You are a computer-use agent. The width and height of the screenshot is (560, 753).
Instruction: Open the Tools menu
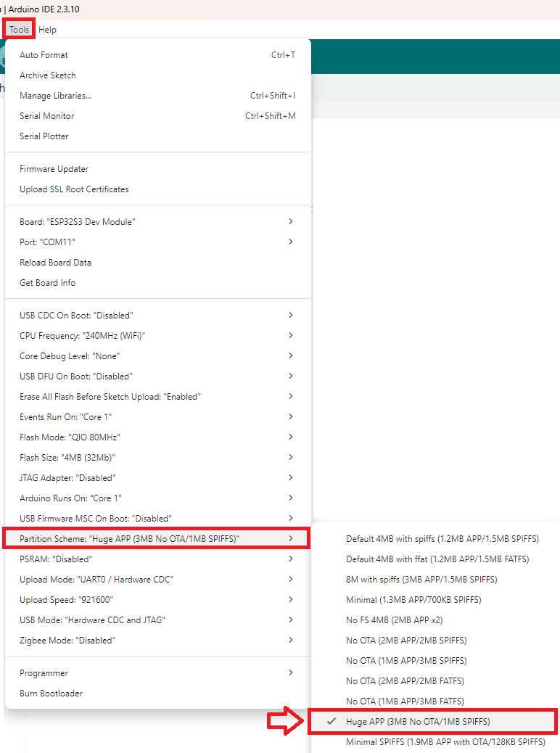point(19,30)
